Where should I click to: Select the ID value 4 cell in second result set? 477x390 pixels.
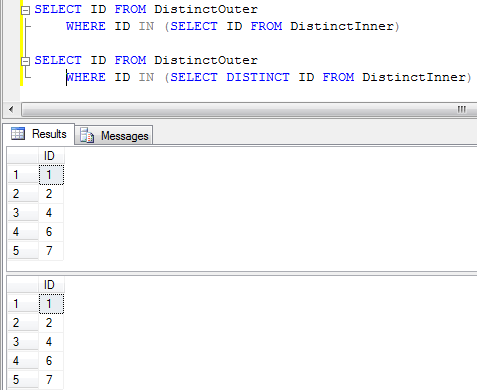coord(51,342)
